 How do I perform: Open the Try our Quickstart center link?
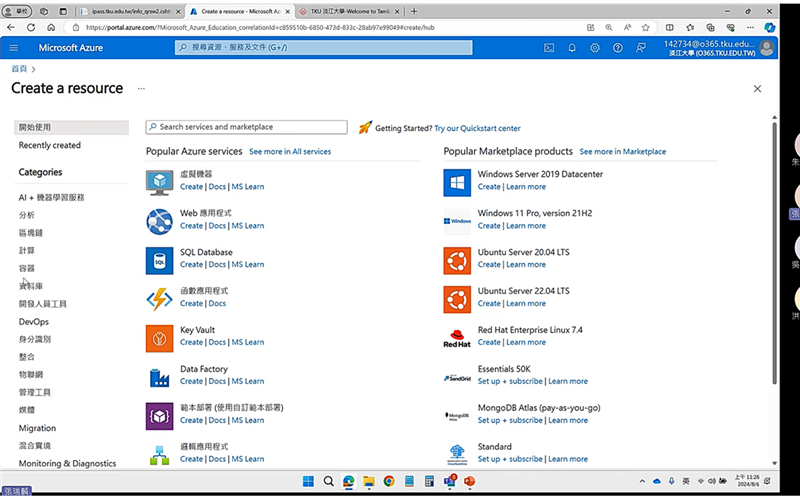477,128
